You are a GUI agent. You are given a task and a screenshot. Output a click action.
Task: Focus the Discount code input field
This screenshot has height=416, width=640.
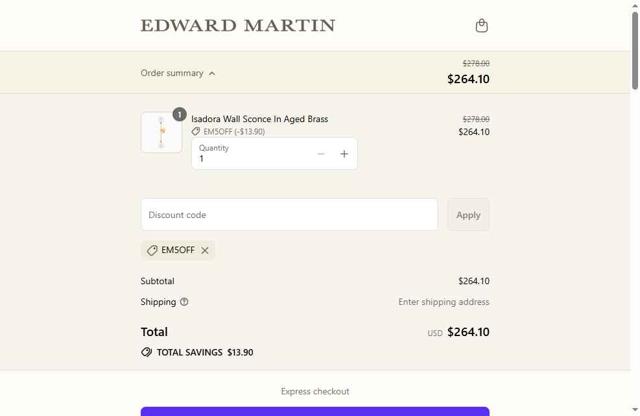coord(289,215)
